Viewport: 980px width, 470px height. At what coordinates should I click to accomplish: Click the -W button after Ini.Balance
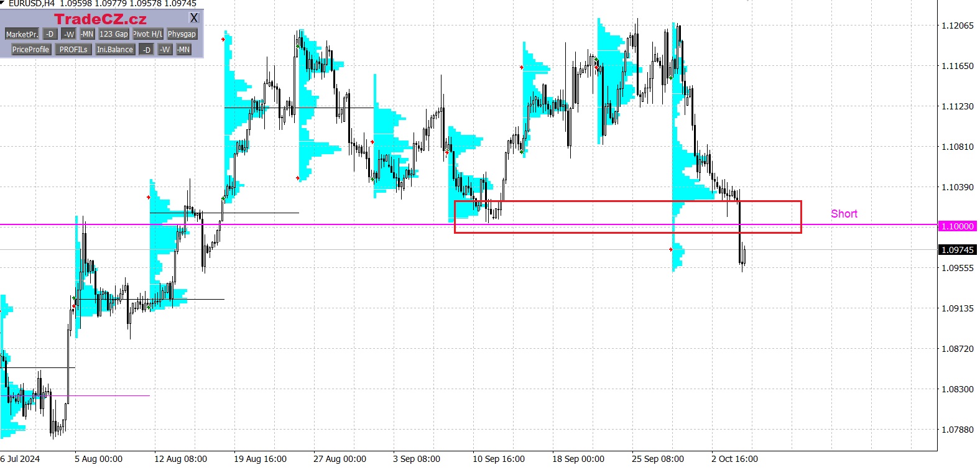point(165,50)
